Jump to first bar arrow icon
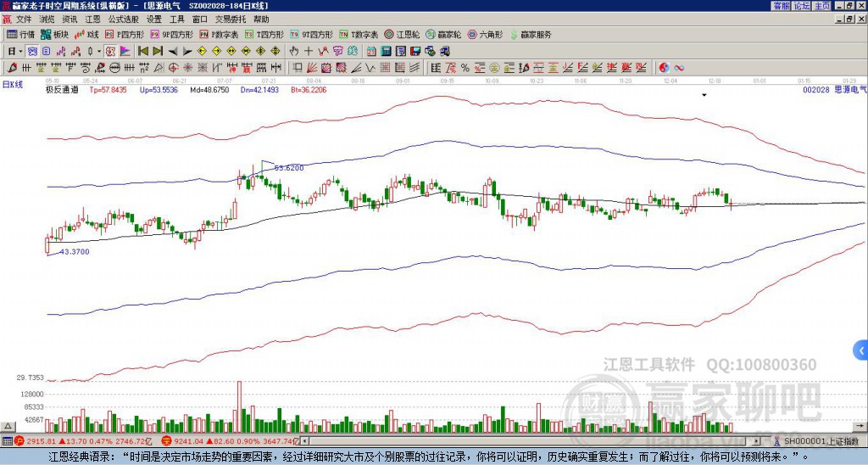This screenshot has width=868, height=465. (142, 52)
